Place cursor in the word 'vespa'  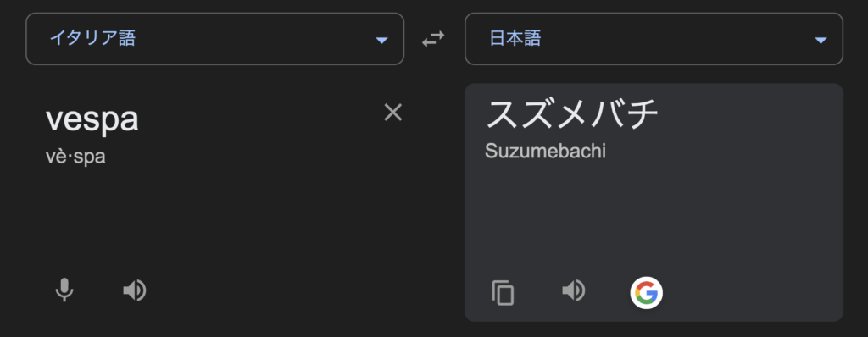(x=92, y=119)
